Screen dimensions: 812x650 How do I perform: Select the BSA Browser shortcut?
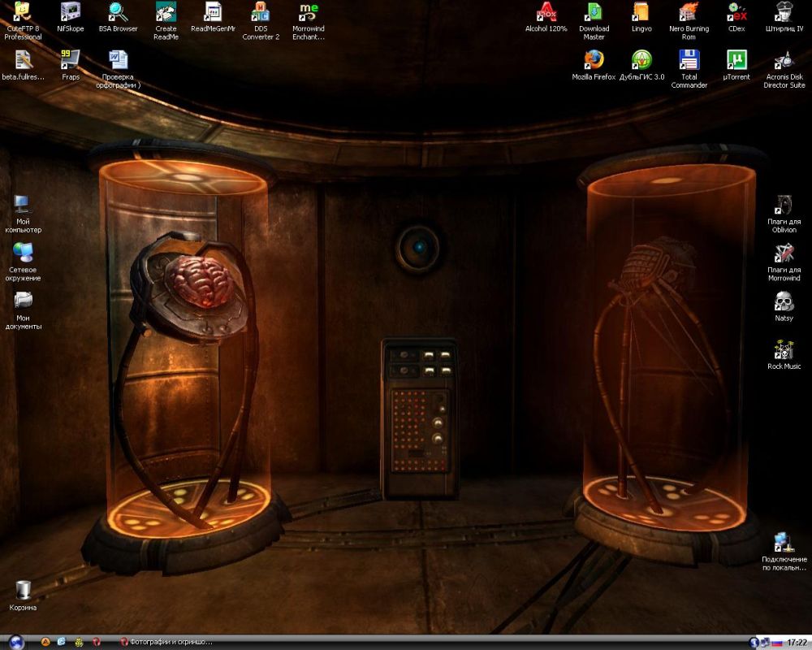(118, 17)
